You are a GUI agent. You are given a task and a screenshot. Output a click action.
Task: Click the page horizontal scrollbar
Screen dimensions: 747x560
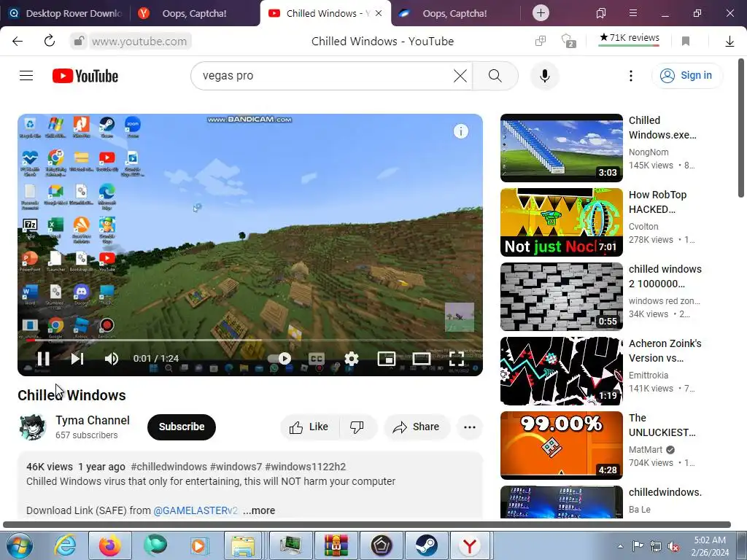(x=367, y=524)
